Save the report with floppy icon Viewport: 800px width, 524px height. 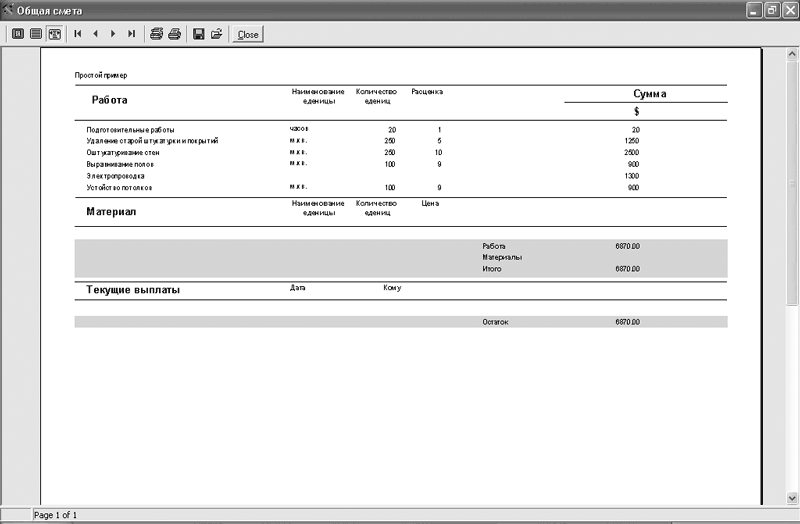(x=199, y=34)
